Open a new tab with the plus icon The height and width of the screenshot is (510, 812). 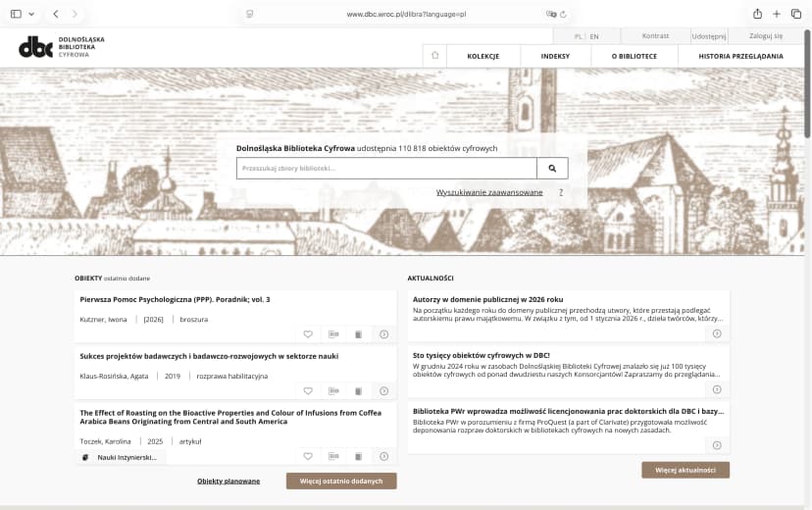[777, 14]
